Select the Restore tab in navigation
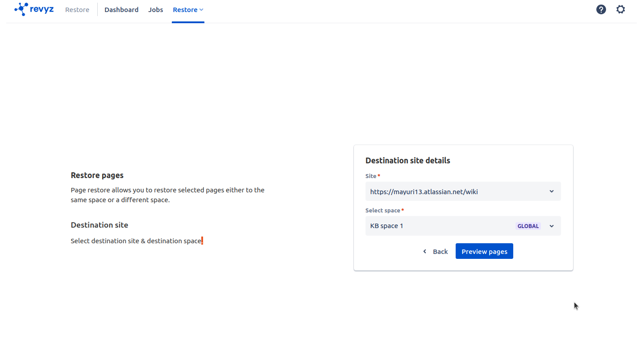This screenshot has width=644, height=345. coord(185,10)
